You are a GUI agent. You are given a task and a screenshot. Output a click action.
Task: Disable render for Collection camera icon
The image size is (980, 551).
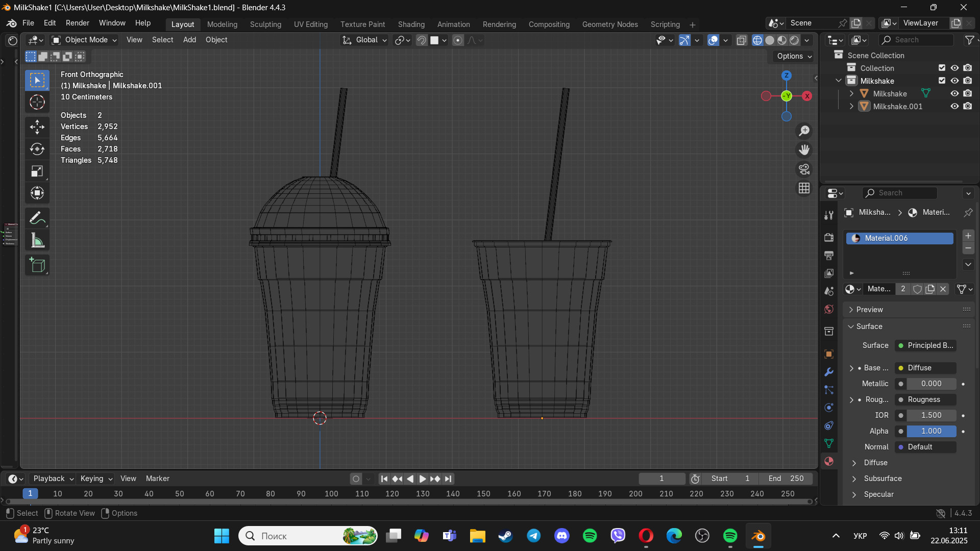pos(968,68)
